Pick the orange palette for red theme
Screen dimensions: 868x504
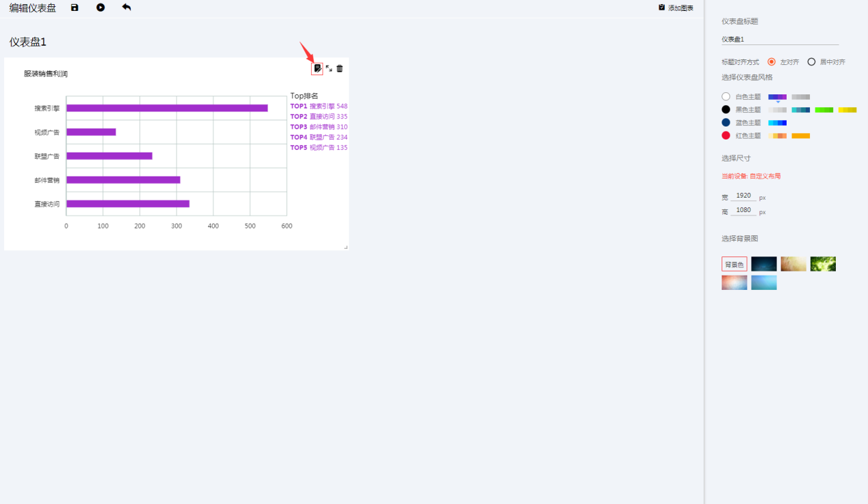click(x=801, y=136)
